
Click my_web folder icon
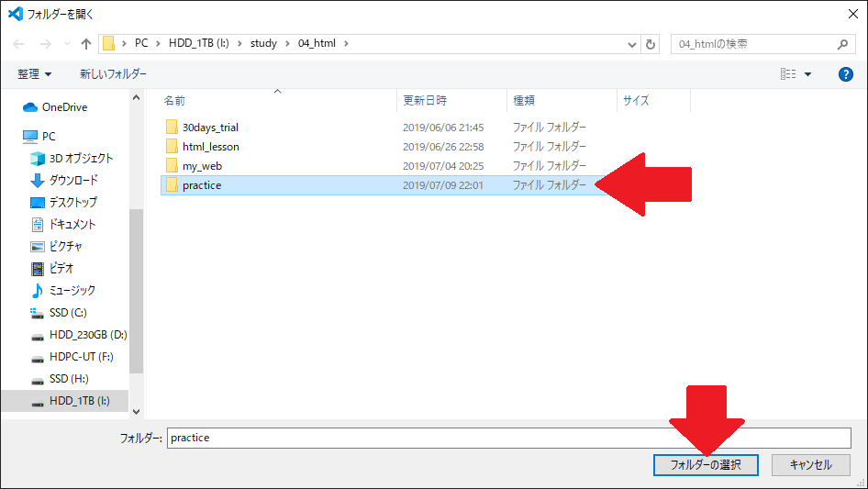click(x=172, y=165)
